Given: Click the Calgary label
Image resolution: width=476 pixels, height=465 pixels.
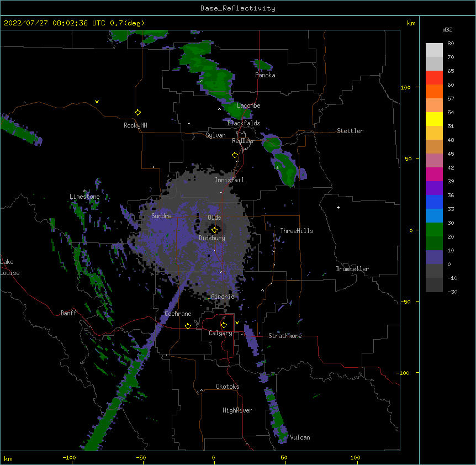Looking at the screenshot, I should pos(220,333).
